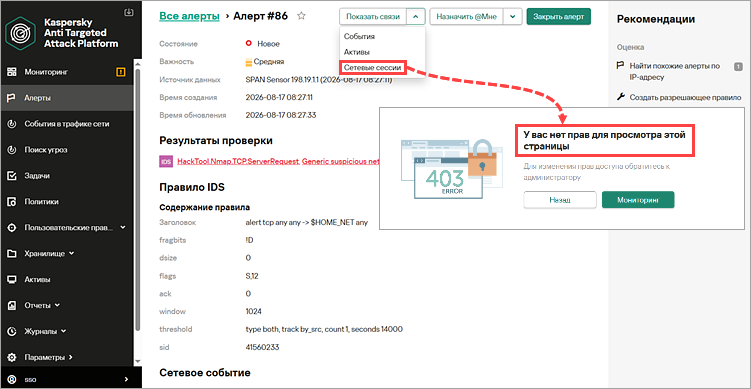Click the sidebar vertical scrollbar

(138, 199)
